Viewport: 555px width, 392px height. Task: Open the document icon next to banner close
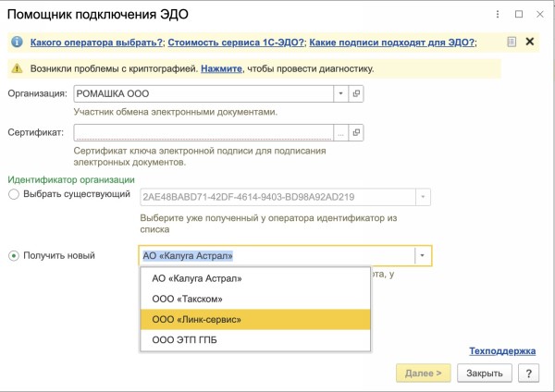[x=512, y=42]
